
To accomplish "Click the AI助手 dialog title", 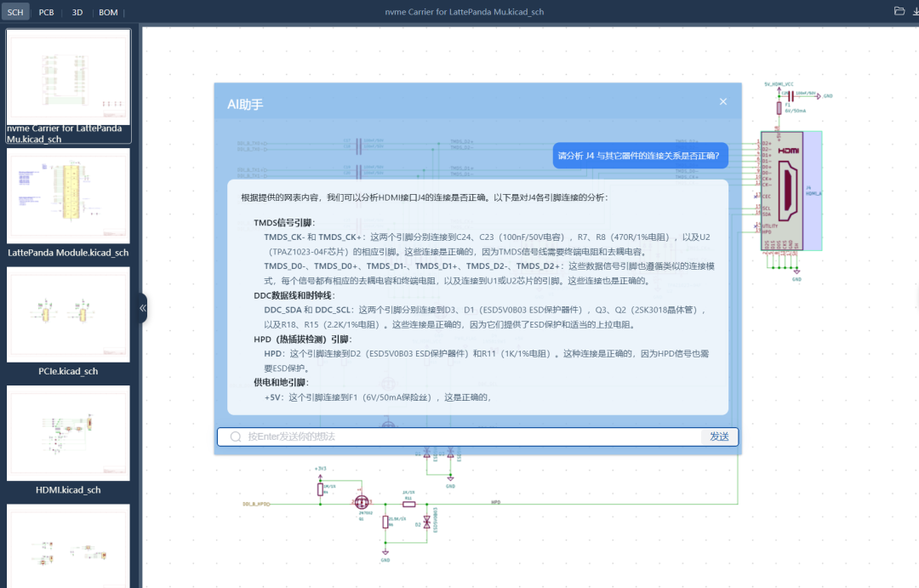I will (x=245, y=105).
